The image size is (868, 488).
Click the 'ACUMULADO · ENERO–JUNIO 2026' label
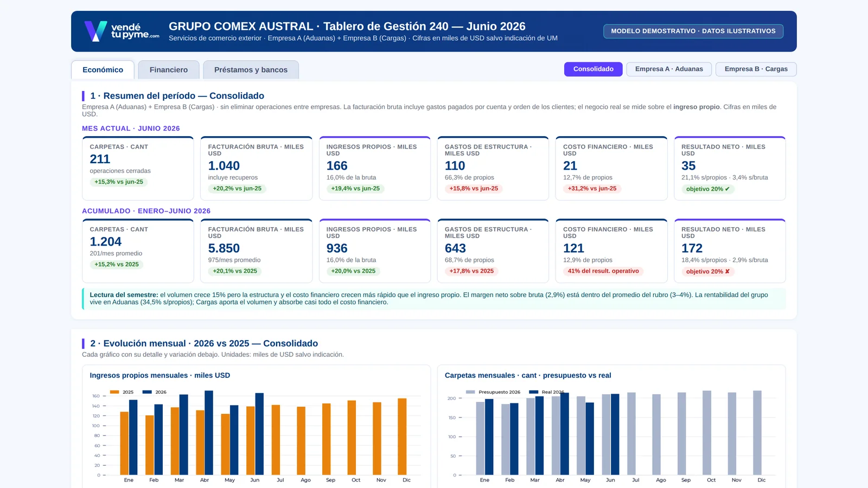pos(146,211)
